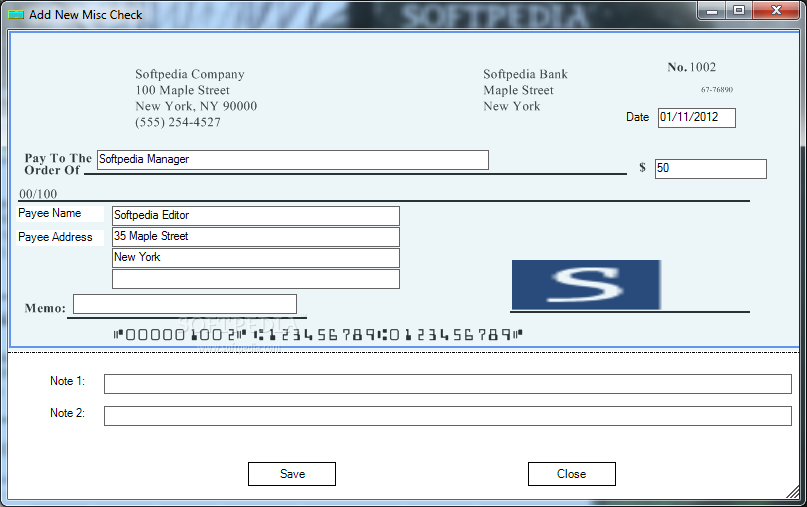
Task: Click the Save button
Action: click(x=292, y=474)
